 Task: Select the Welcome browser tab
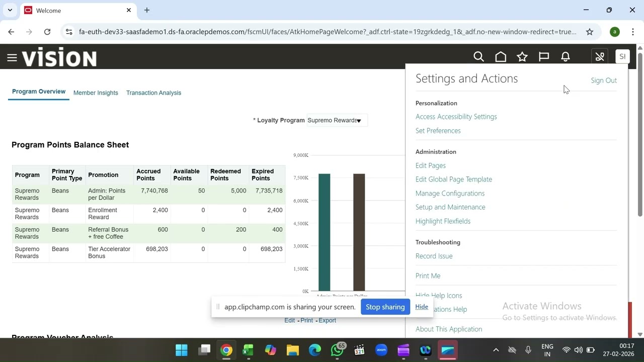78,10
